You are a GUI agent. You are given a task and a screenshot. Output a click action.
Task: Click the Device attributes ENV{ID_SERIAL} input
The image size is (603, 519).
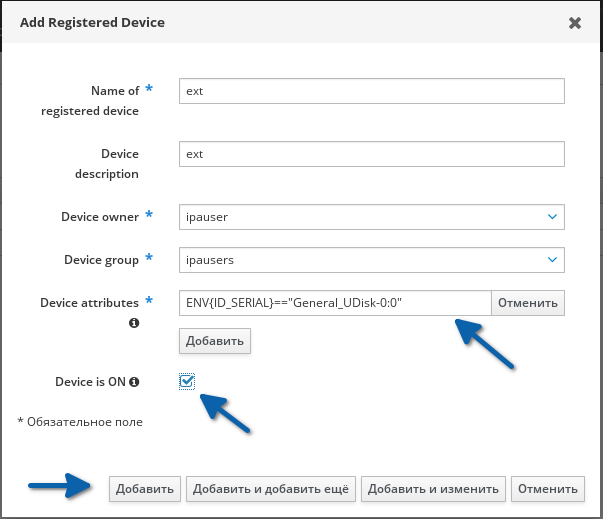click(x=334, y=302)
